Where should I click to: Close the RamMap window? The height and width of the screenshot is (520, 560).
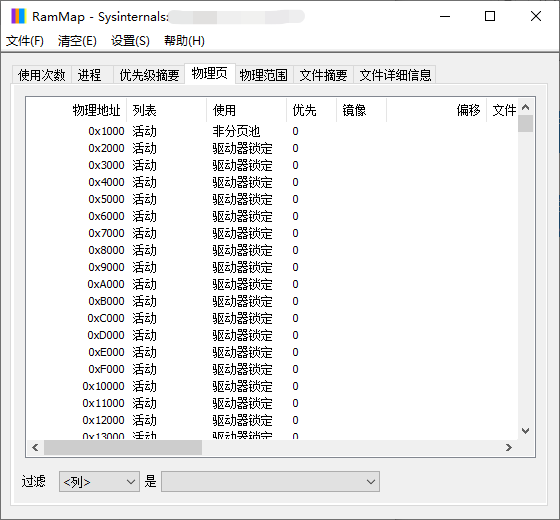536,16
